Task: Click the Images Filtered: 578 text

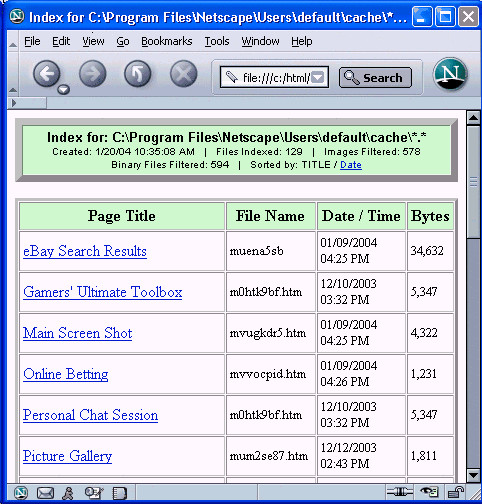Action: point(372,152)
